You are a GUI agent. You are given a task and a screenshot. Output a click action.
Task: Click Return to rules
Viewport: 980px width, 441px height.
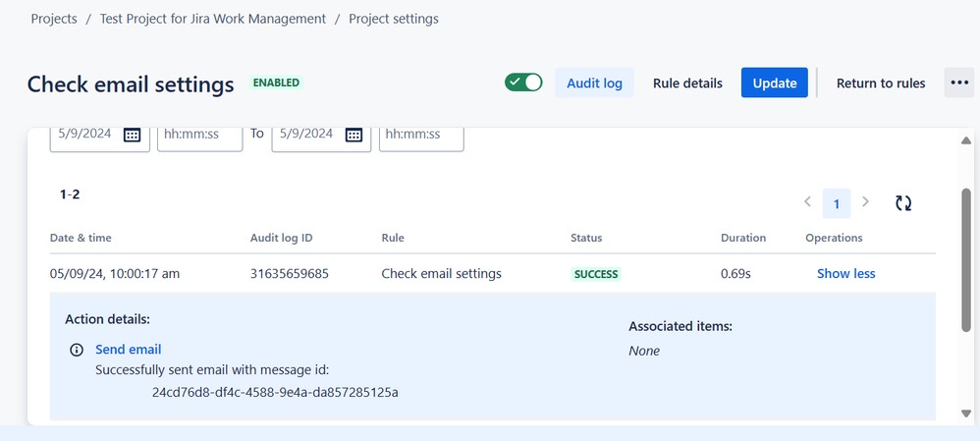[x=881, y=83]
